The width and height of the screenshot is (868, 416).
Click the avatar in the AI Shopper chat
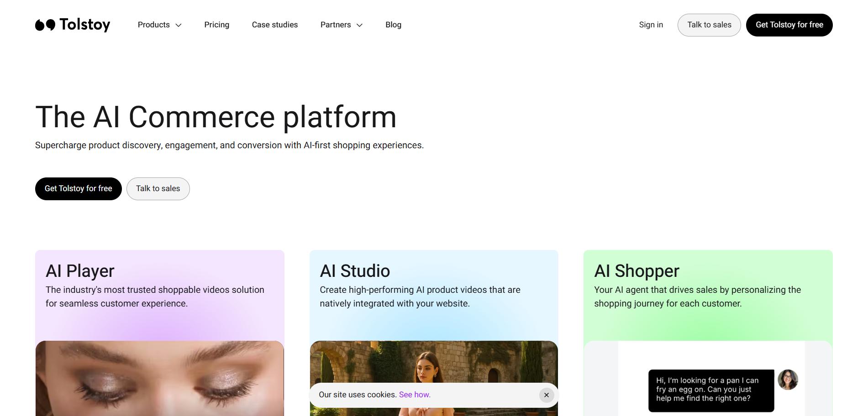click(787, 379)
